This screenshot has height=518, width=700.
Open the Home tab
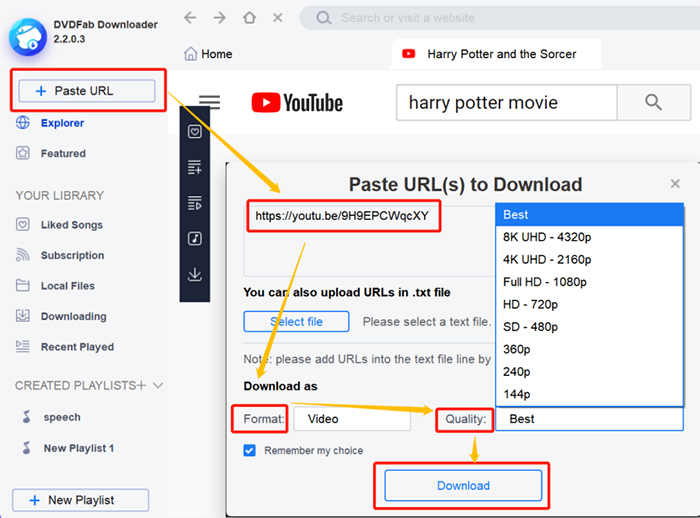click(209, 54)
